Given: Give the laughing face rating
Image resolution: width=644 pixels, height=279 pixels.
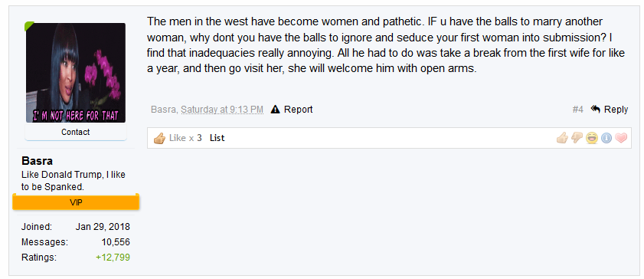Looking at the screenshot, I should (591, 138).
